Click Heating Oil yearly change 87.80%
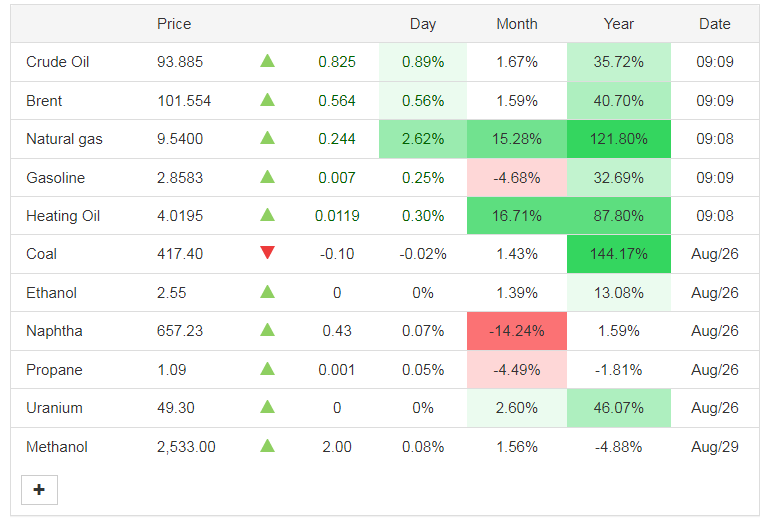This screenshot has width=765, height=523. [619, 216]
